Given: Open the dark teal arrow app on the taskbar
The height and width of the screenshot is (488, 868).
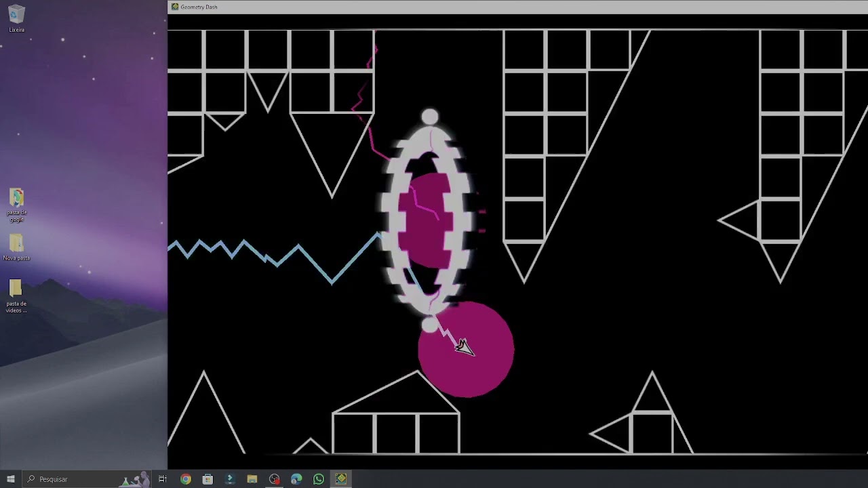Looking at the screenshot, I should coord(230,479).
